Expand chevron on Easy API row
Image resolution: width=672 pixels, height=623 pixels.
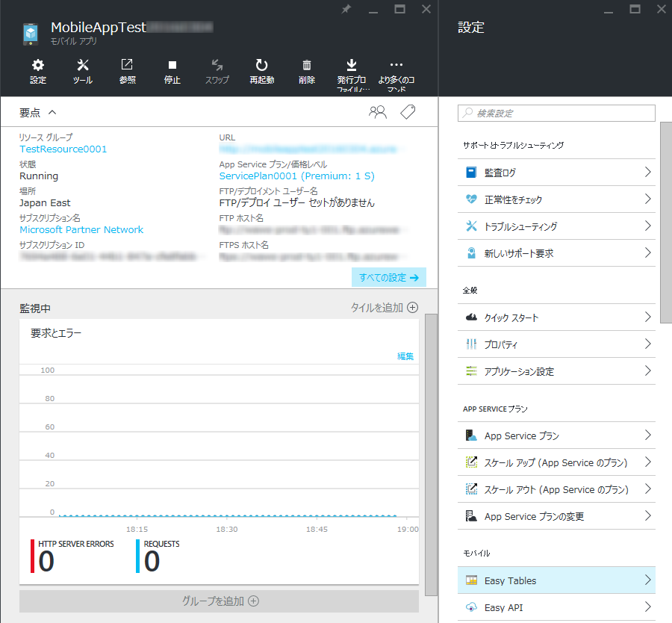647,607
